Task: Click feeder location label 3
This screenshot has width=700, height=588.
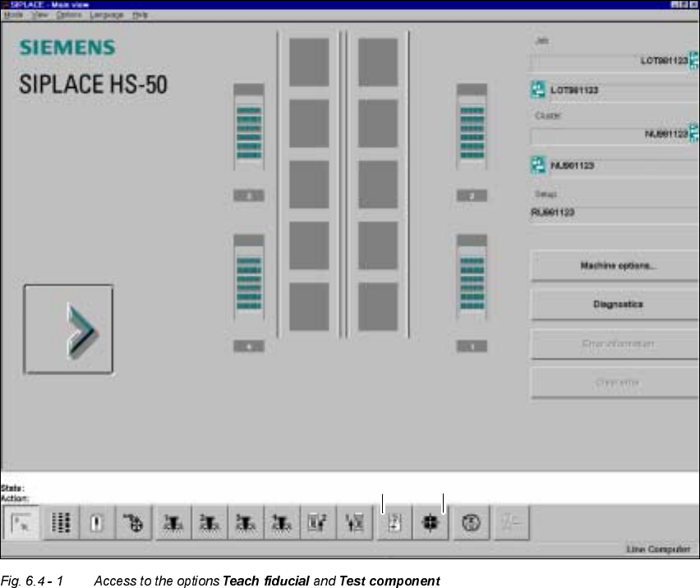Action: pyautogui.click(x=249, y=195)
